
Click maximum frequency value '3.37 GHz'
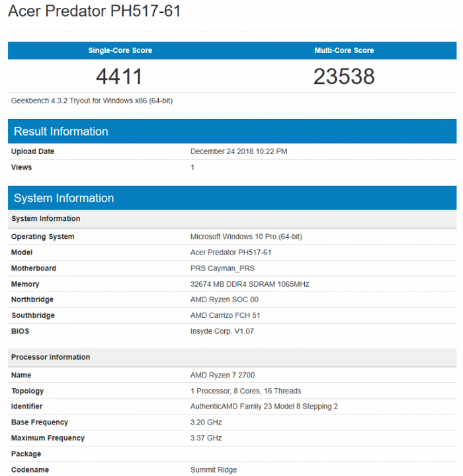click(206, 438)
